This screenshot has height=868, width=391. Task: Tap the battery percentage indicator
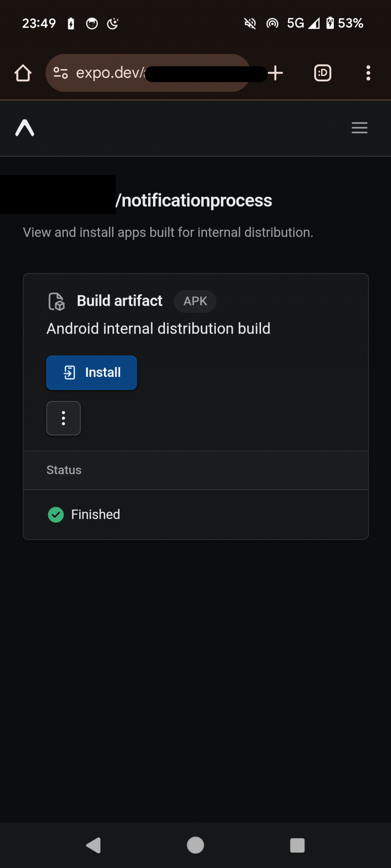[x=350, y=23]
